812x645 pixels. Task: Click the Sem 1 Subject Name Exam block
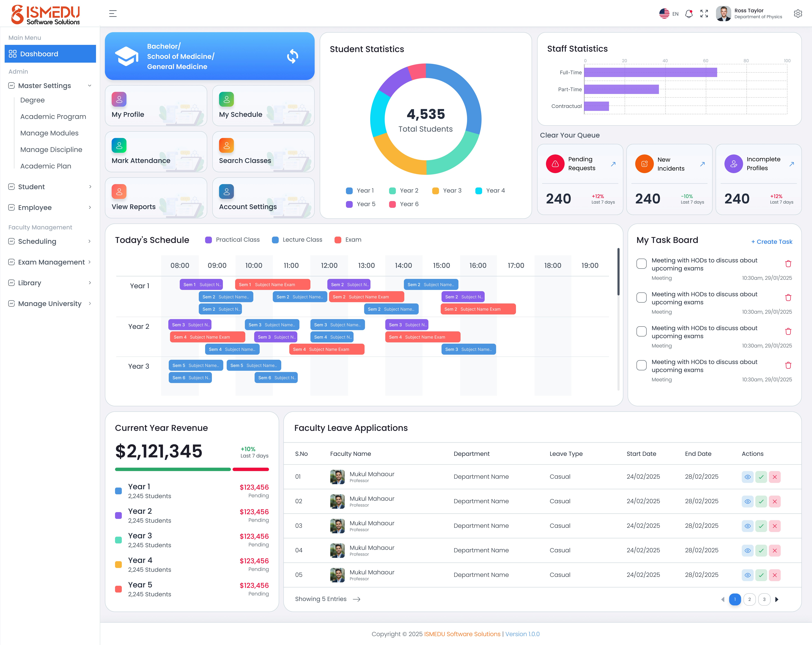click(273, 285)
